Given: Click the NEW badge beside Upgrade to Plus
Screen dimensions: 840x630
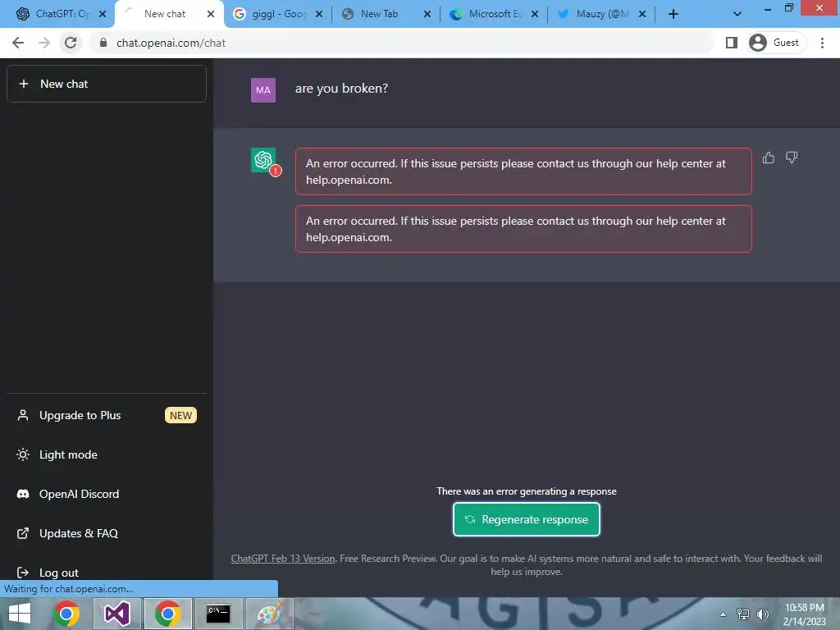Looking at the screenshot, I should (x=180, y=415).
